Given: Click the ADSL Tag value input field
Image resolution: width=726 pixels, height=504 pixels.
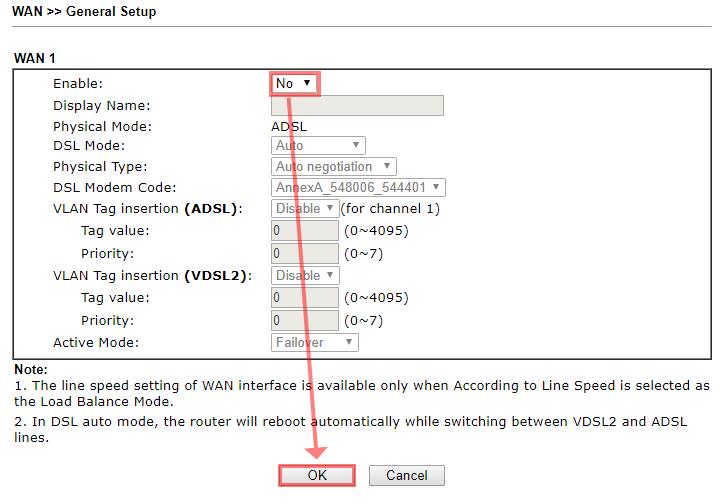Looking at the screenshot, I should click(x=305, y=231).
